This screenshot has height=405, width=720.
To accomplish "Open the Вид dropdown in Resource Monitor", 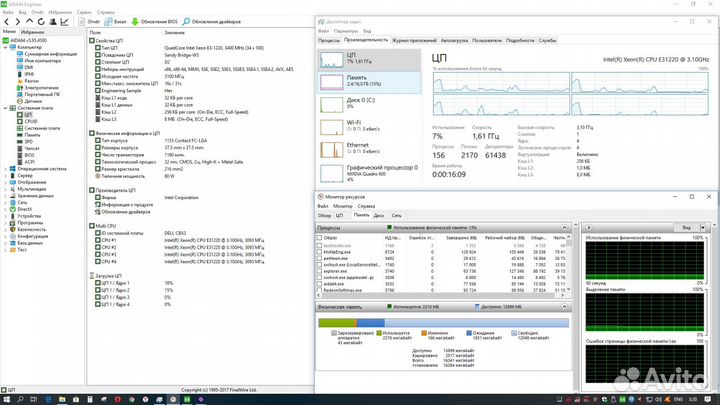I will click(703, 228).
